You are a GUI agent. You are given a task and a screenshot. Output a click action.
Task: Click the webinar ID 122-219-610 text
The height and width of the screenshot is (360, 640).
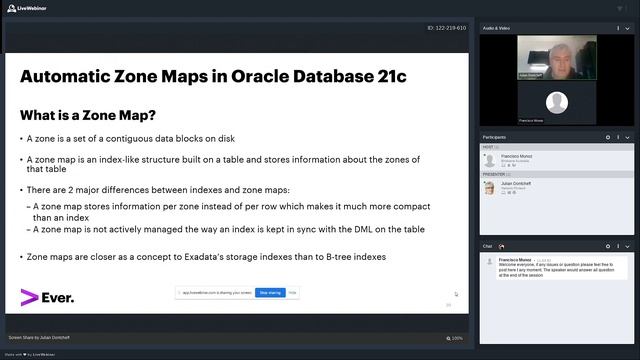coord(447,28)
